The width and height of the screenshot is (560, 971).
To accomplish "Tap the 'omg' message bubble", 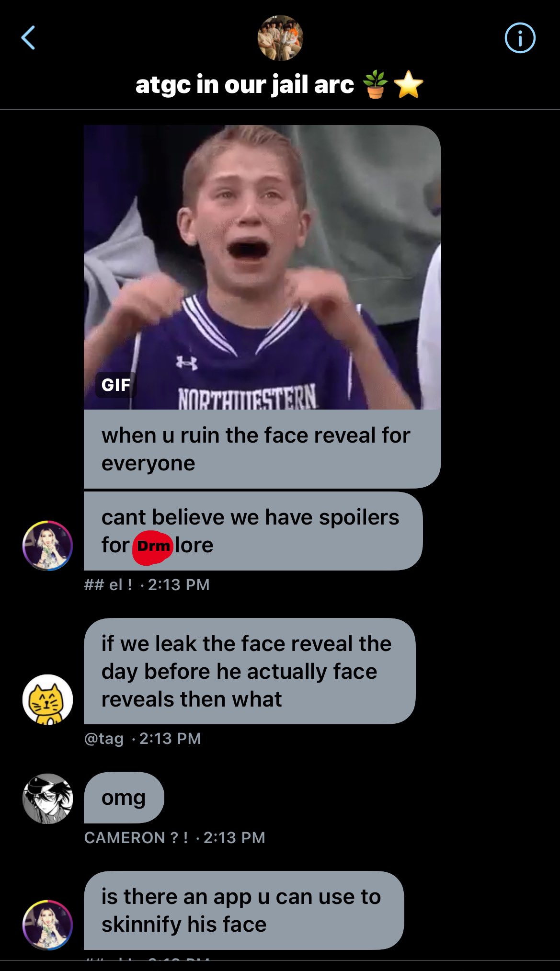I will (124, 798).
